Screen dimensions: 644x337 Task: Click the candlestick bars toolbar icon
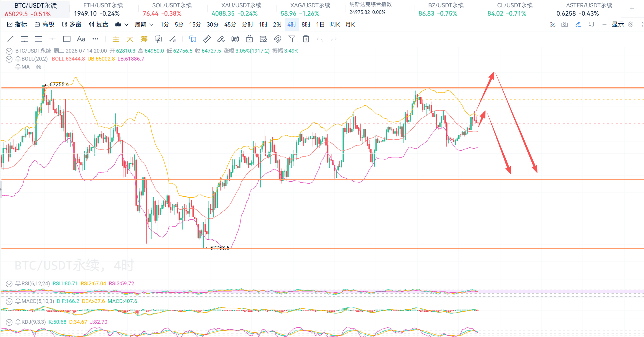pyautogui.click(x=235, y=39)
